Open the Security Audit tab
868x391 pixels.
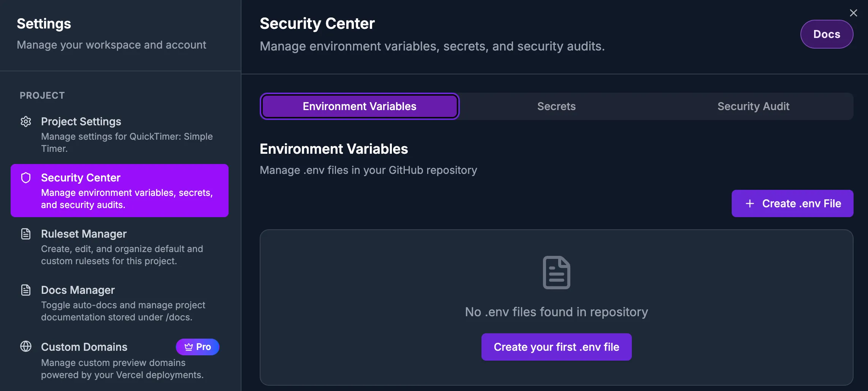[753, 106]
